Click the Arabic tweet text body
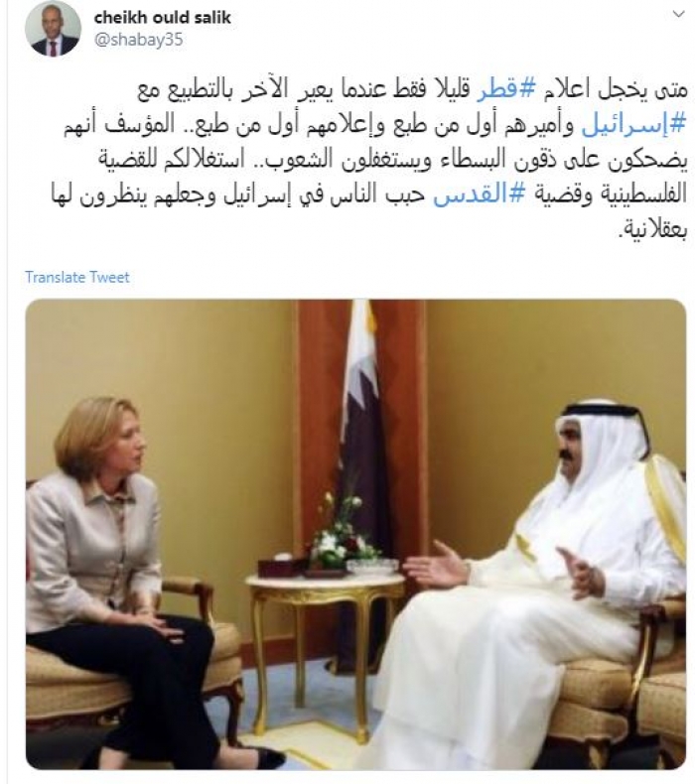Image resolution: width=695 pixels, height=784 pixels. pyautogui.click(x=370, y=159)
